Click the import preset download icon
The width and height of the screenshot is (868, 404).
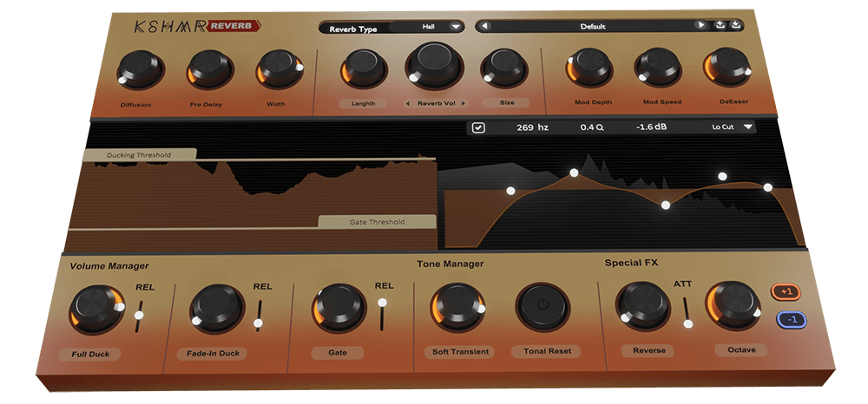pyautogui.click(x=735, y=25)
